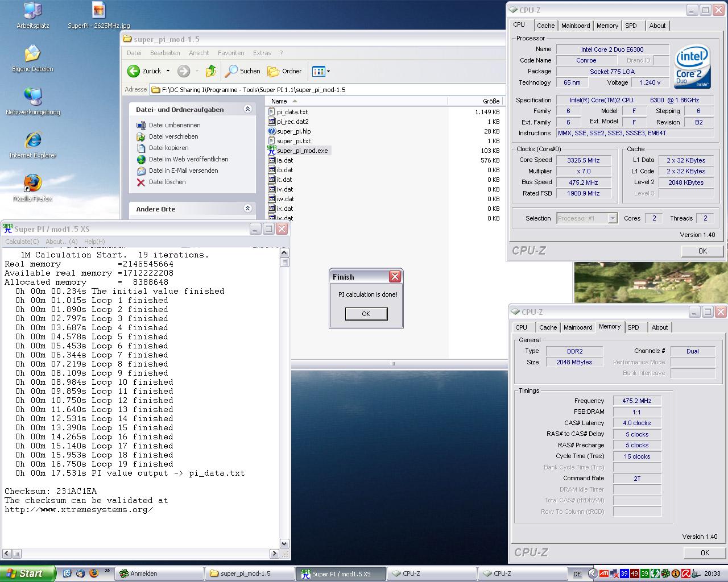This screenshot has height=582, width=728.
Task: Switch to super_pi_mod-1.5 taskbar button
Action: coord(250,573)
